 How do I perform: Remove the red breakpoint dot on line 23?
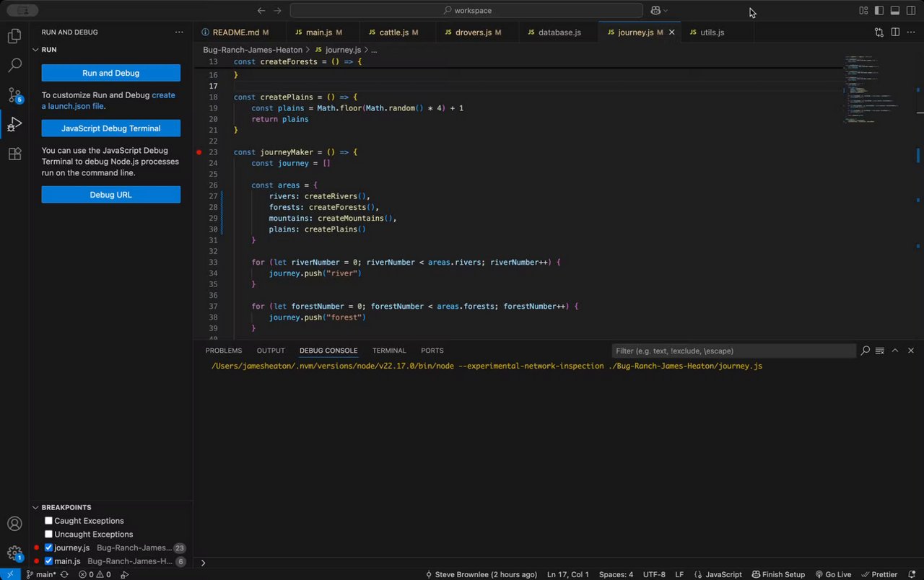tap(199, 152)
